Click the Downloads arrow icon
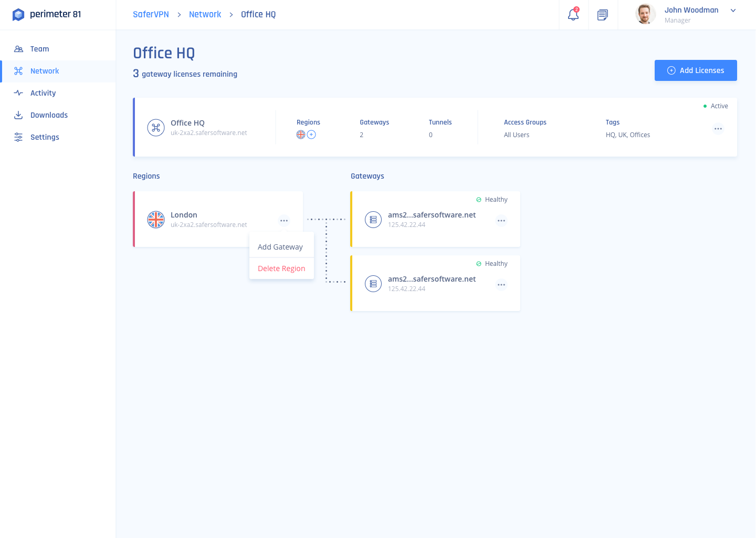The width and height of the screenshot is (756, 538). 18,115
